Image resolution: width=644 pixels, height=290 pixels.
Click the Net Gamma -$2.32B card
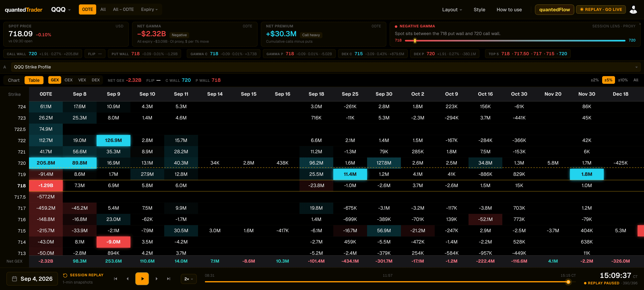(195, 34)
